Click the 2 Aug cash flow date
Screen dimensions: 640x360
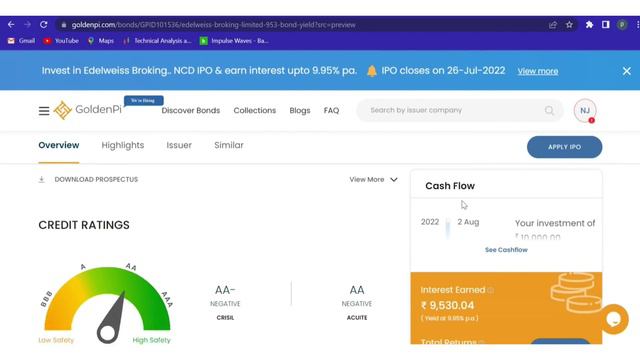(468, 222)
